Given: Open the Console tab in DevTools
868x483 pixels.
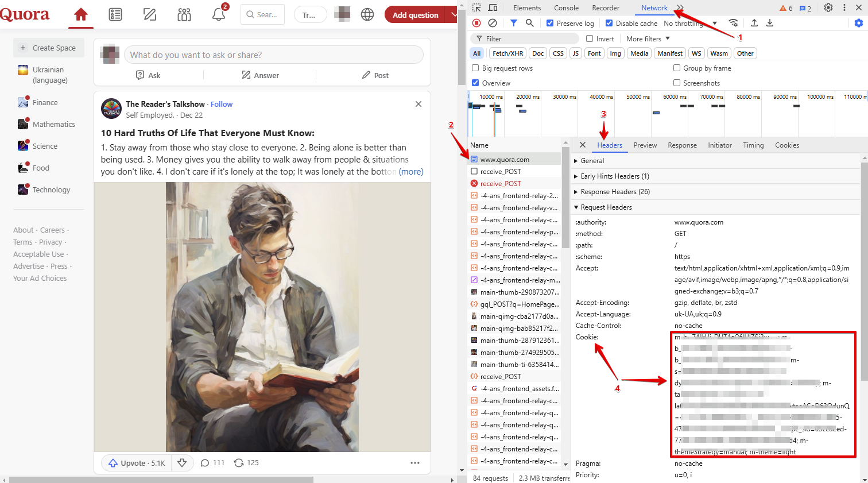Looking at the screenshot, I should coord(566,8).
